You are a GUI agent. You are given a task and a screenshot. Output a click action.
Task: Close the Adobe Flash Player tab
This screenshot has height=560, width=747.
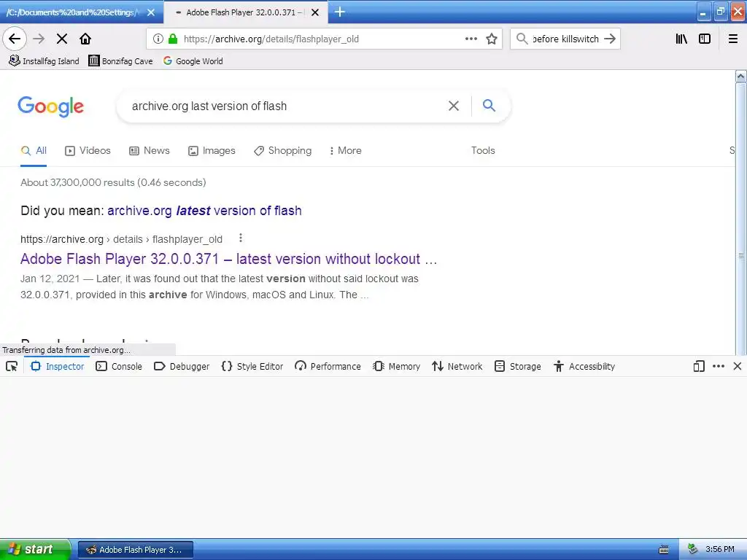(315, 12)
